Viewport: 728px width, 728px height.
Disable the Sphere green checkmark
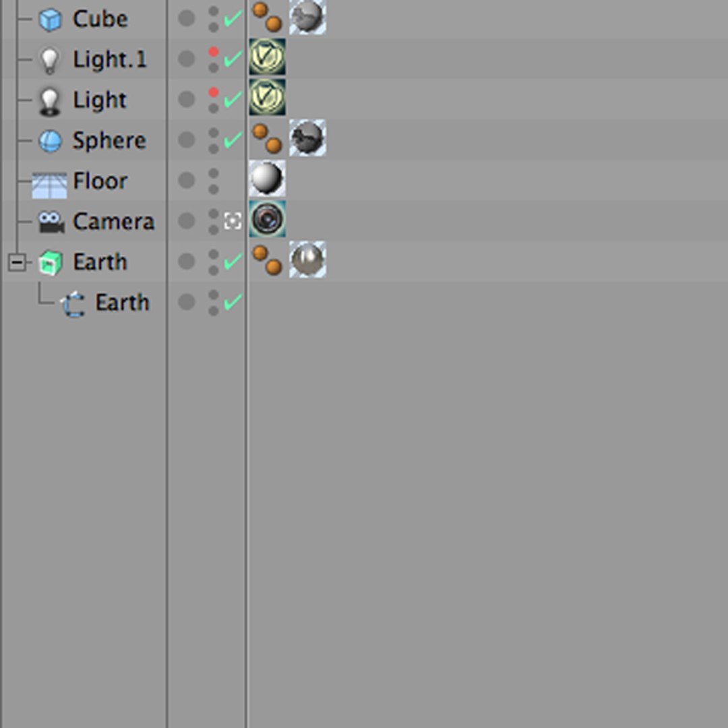[233, 140]
